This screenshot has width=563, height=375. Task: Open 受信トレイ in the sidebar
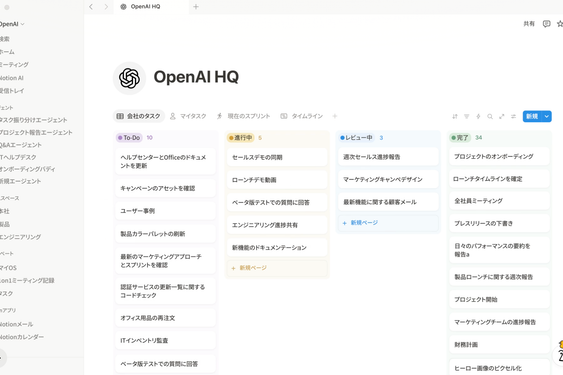pyautogui.click(x=12, y=91)
